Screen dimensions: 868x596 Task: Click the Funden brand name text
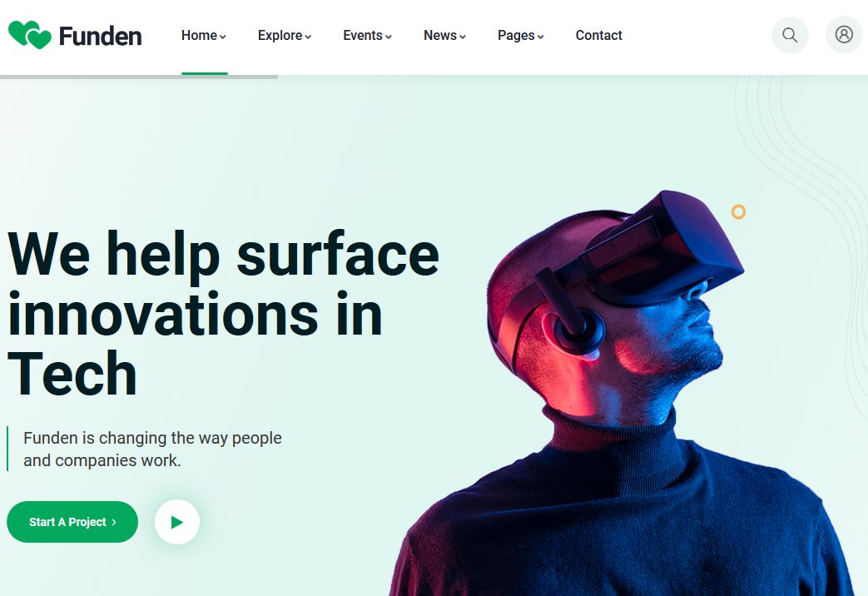coord(100,36)
